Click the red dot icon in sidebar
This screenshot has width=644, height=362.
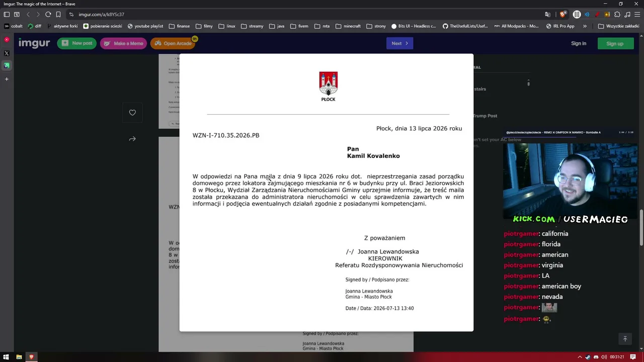[7, 40]
